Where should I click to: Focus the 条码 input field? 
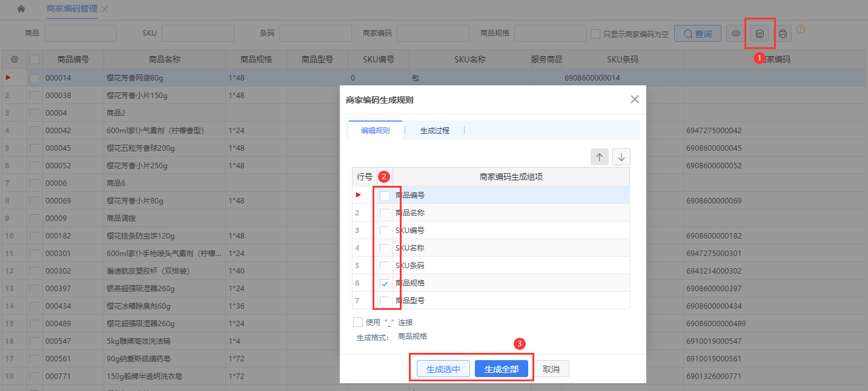click(x=316, y=33)
